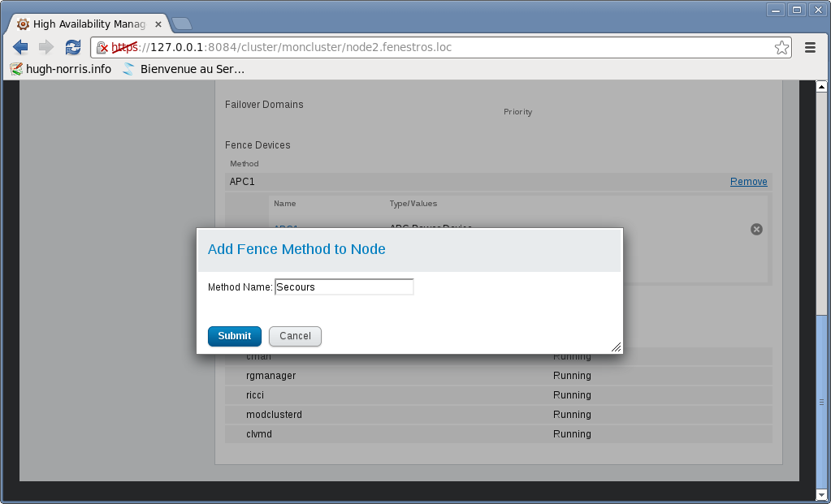The width and height of the screenshot is (831, 504).
Task: Cancel the Add Fence Method dialog
Action: (x=295, y=336)
